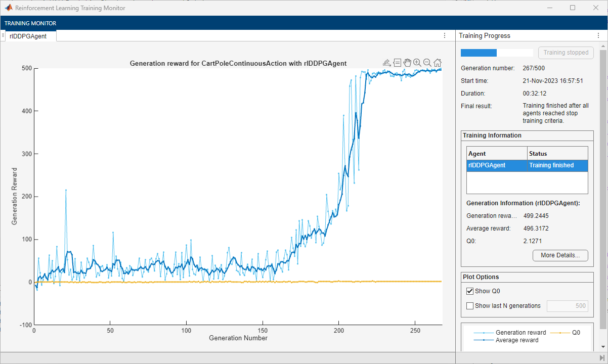Open the tab strip overflow icon left of rlDDPGAgent

[x=4, y=35]
